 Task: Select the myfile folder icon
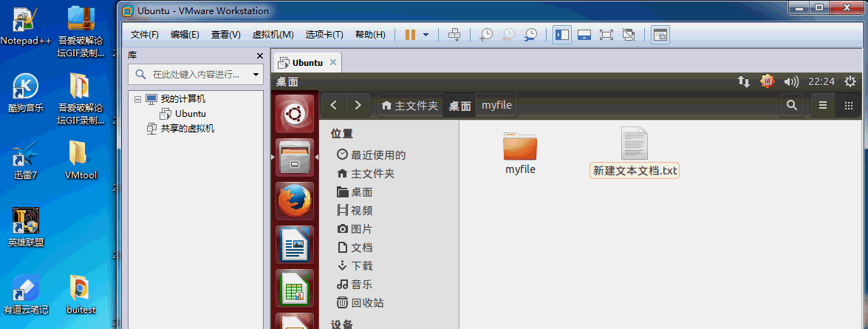[x=520, y=146]
